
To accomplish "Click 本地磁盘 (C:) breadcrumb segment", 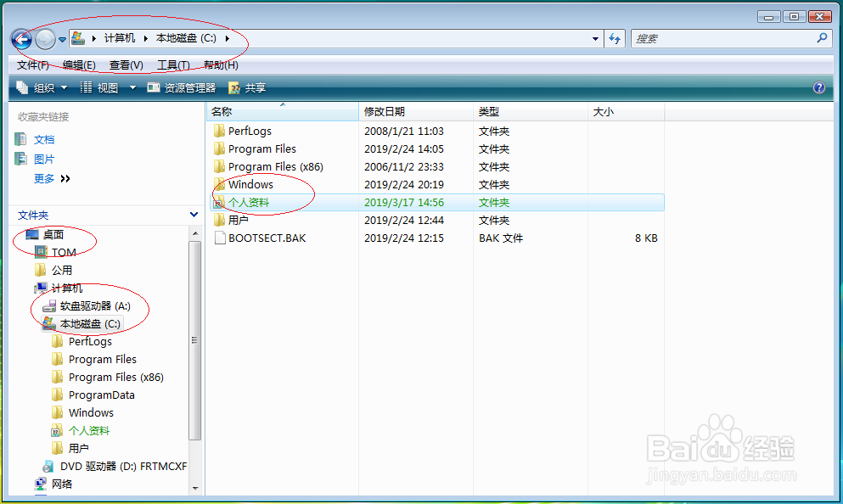I will (186, 38).
